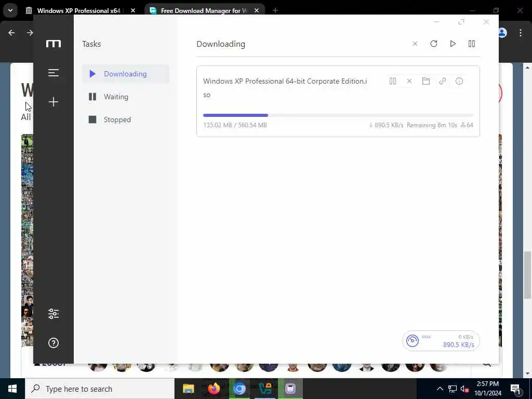Screen dimensions: 532x399
Task: Refresh the task list
Action: point(434,44)
